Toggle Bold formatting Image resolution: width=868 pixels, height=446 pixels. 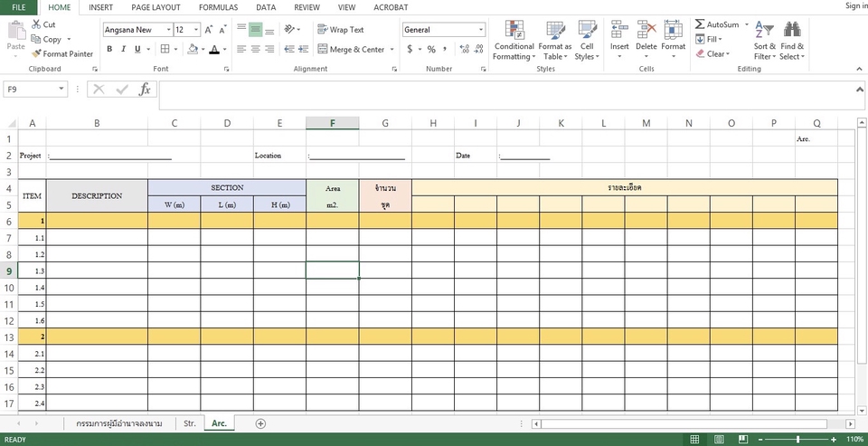point(109,49)
